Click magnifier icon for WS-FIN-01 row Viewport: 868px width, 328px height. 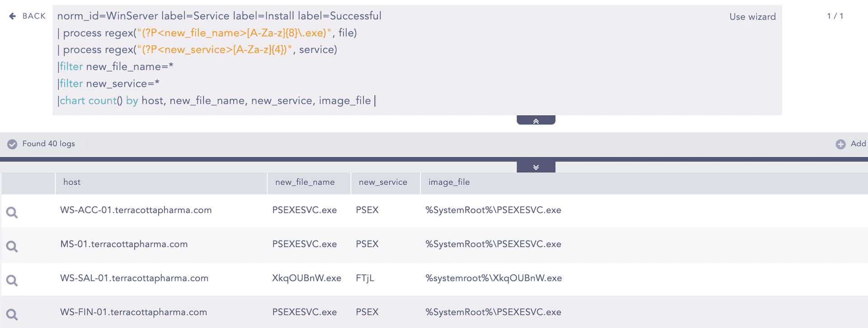[12, 314]
